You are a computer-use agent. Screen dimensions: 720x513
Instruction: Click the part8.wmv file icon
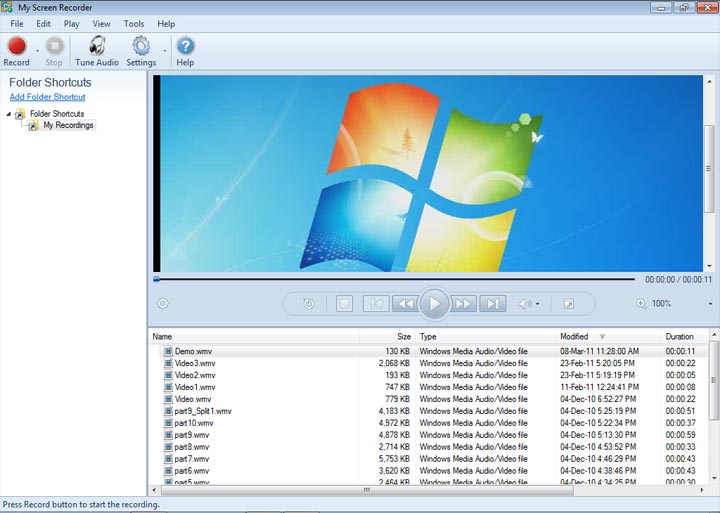coord(168,447)
